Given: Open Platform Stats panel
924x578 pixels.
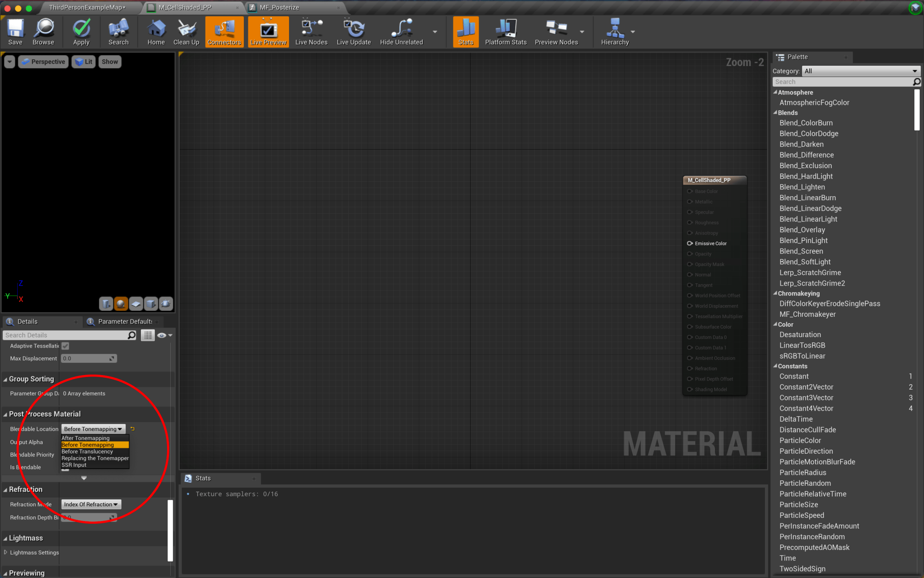Looking at the screenshot, I should (x=505, y=32).
